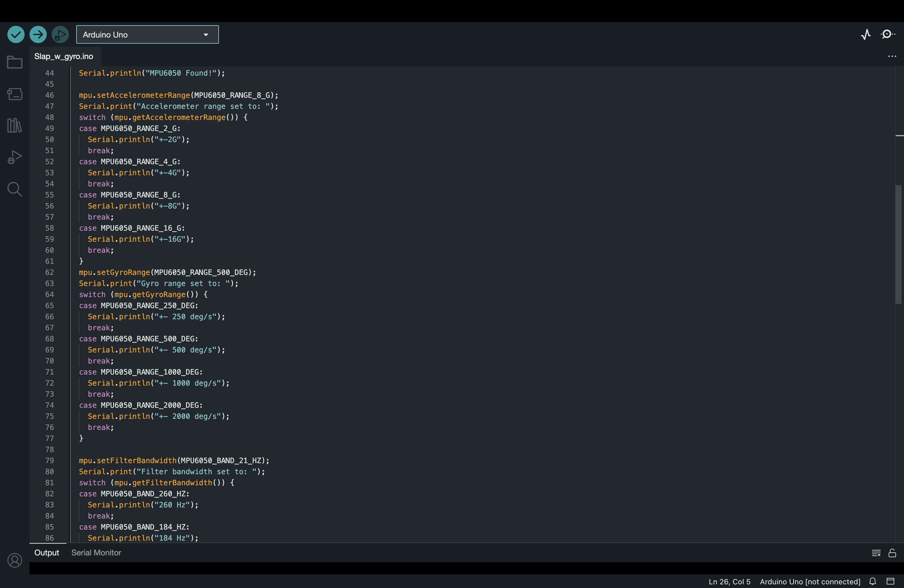Viewport: 904px width, 588px height.
Task: Select the Slap_w_gyro.ino file tab
Action: click(x=64, y=56)
